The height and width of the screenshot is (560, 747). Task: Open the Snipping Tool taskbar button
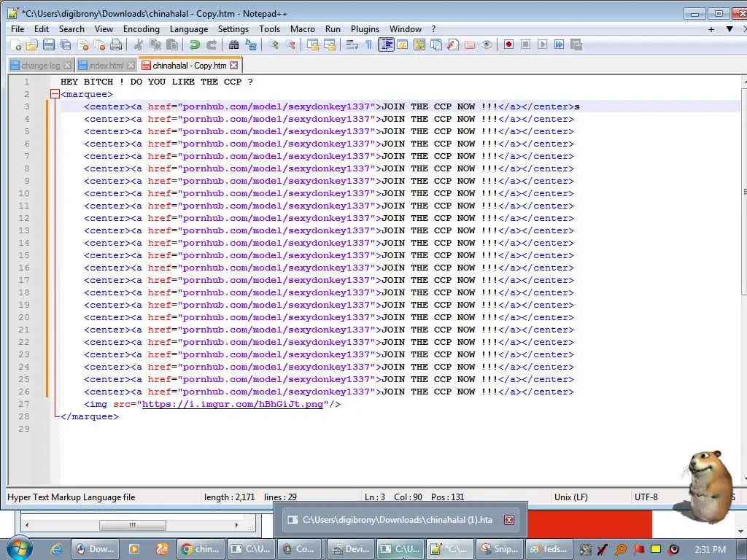499,548
